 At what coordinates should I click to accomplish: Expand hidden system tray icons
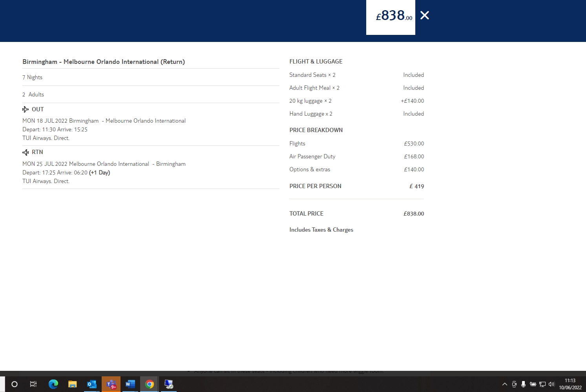pos(505,384)
